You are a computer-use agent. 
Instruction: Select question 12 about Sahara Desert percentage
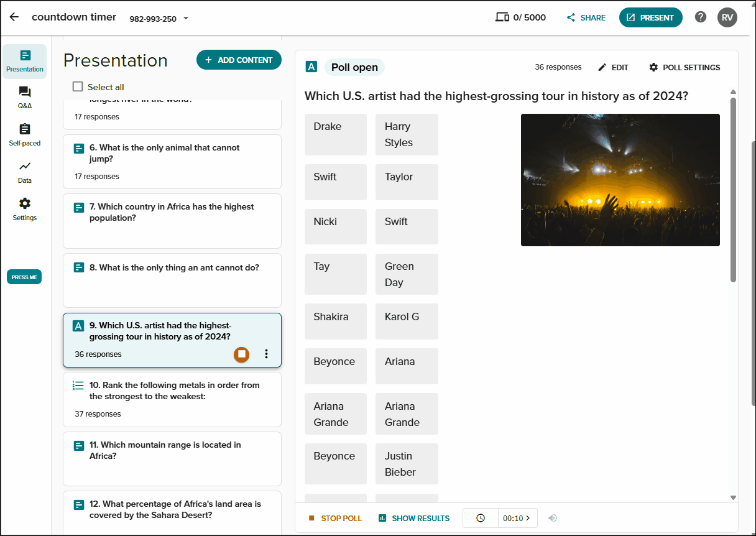point(172,513)
